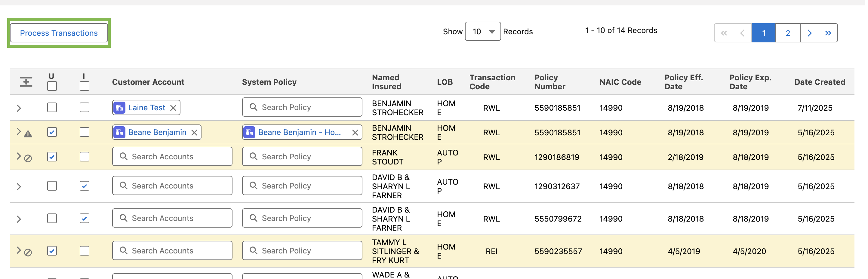
Task: Click the blocked icon on TAMMY L SITLINGER row
Action: (x=28, y=253)
